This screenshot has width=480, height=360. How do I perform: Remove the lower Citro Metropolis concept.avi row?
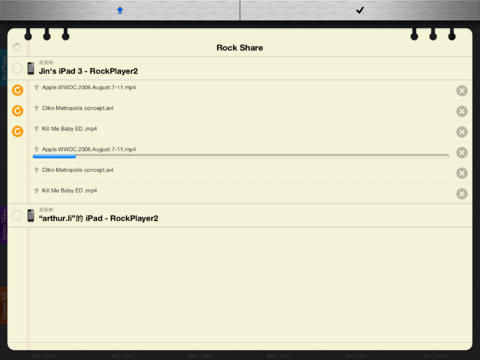pos(462,173)
